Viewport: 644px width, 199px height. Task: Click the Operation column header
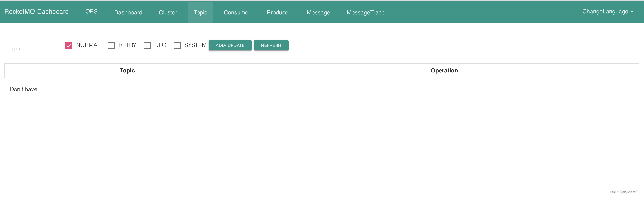coord(444,71)
